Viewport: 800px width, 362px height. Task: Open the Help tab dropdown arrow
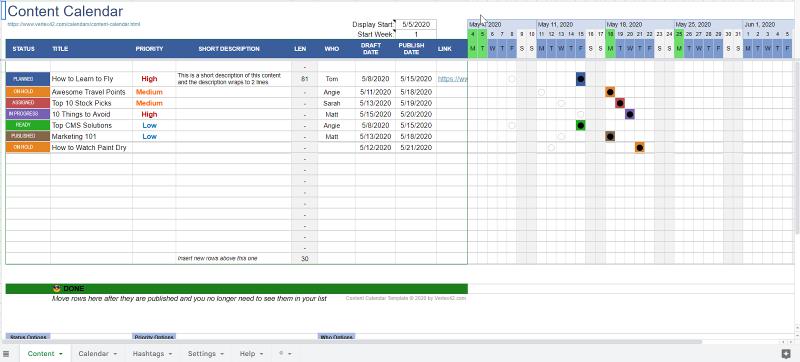[x=261, y=354]
